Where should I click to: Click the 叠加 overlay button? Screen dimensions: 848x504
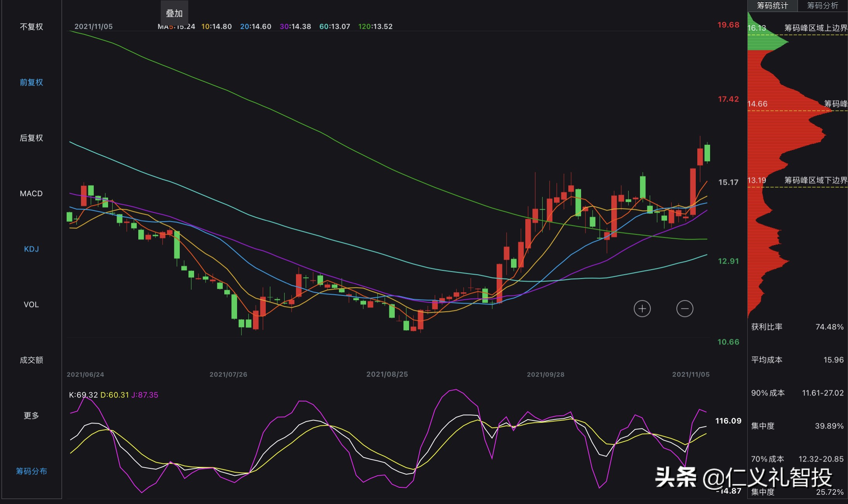(174, 14)
